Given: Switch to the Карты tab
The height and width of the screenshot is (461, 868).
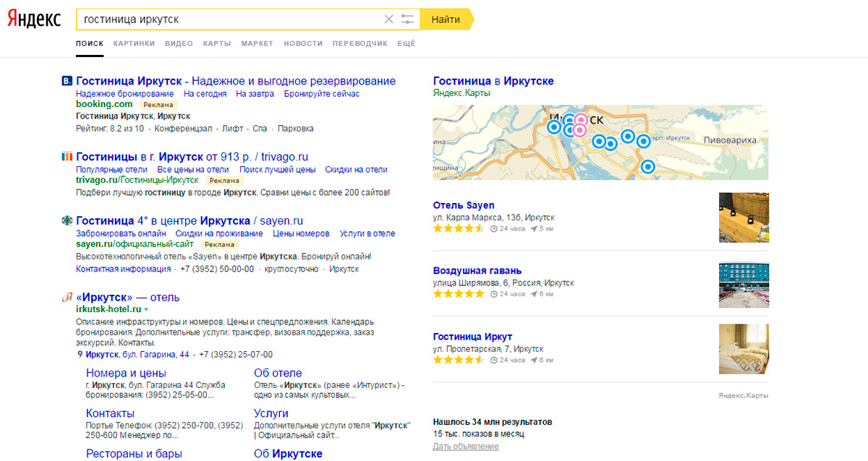Looking at the screenshot, I should pos(217,43).
